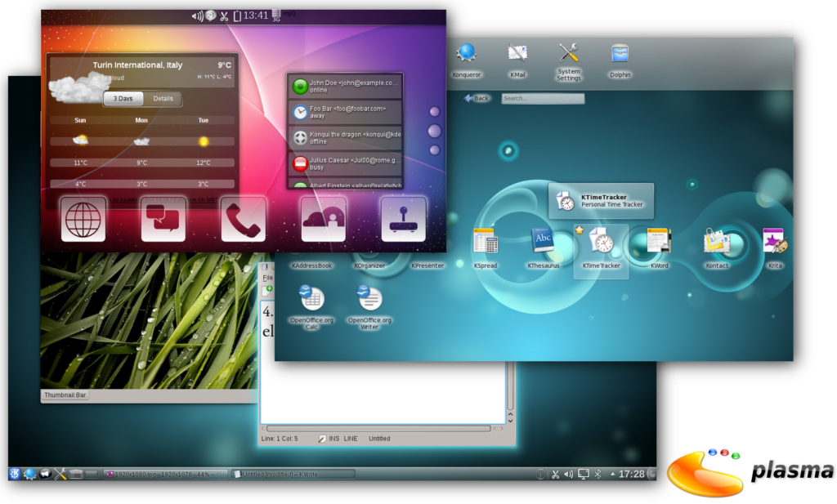Screen dimensions: 837x504
Task: Launch KSpread spreadsheet icon
Action: click(x=486, y=241)
